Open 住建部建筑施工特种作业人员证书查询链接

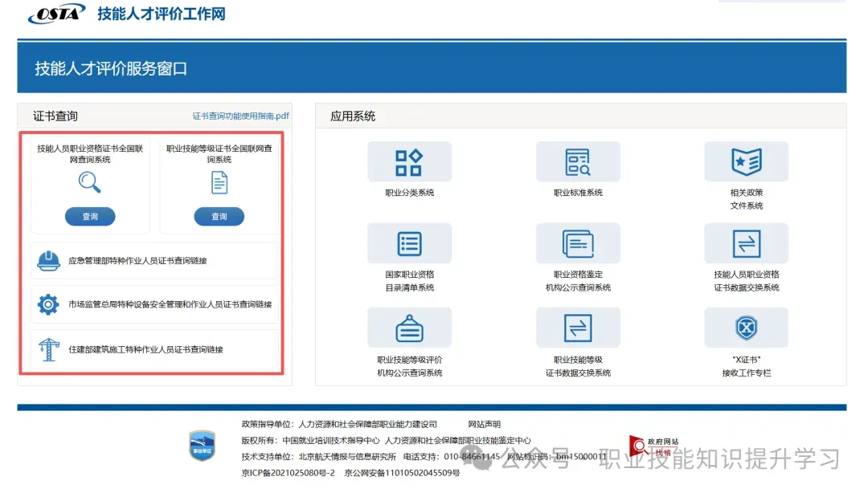point(154,349)
